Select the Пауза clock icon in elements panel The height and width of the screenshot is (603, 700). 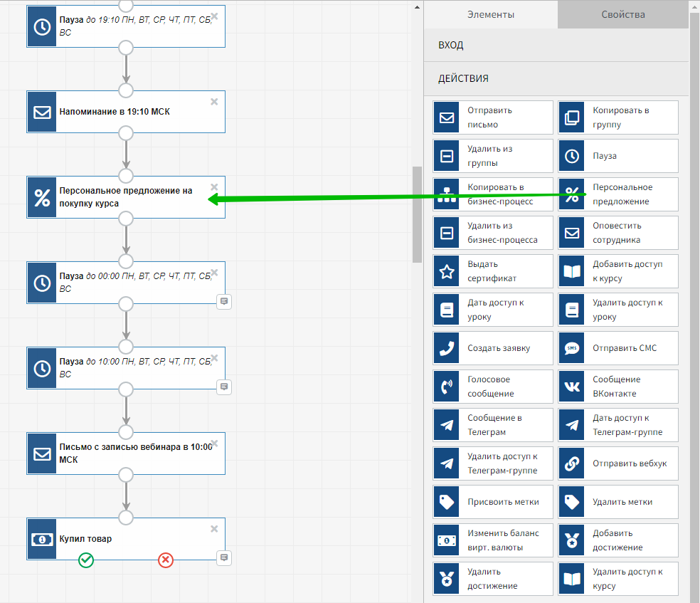[572, 156]
